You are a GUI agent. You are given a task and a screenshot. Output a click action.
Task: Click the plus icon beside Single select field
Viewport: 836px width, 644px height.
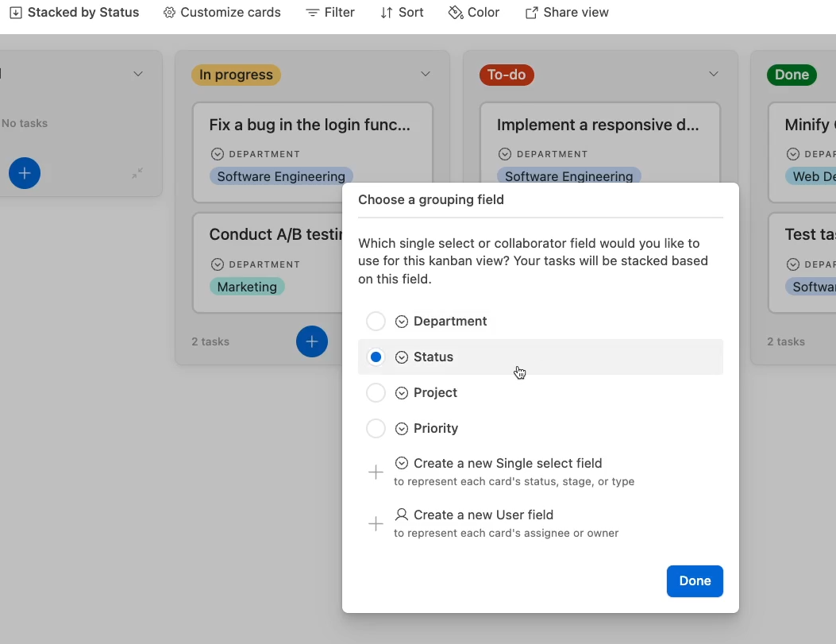click(376, 472)
